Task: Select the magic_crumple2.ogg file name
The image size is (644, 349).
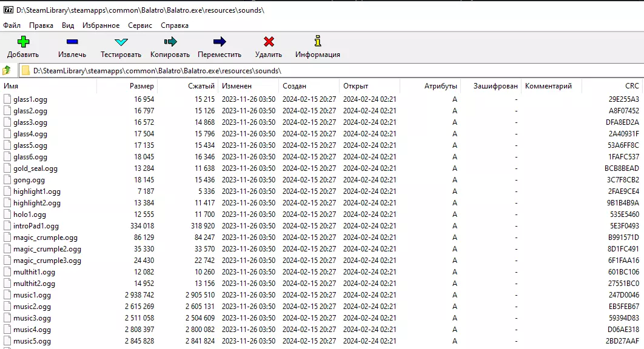Action: 47,249
